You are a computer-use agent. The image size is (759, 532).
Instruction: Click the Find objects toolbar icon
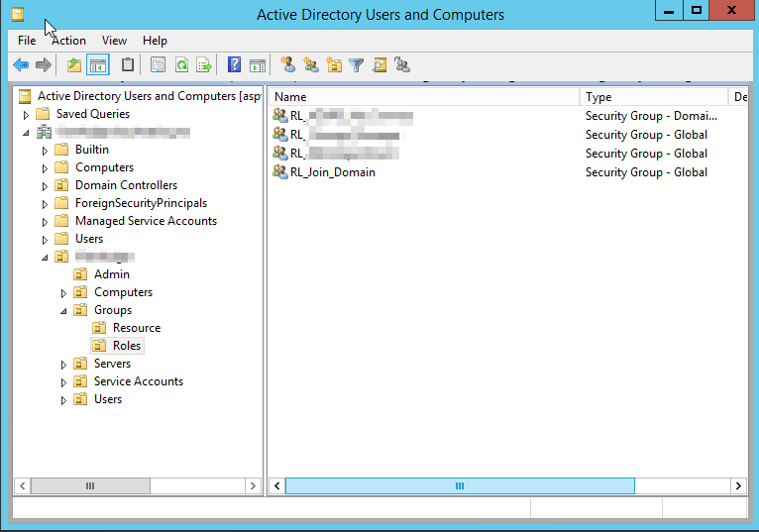(x=379, y=65)
